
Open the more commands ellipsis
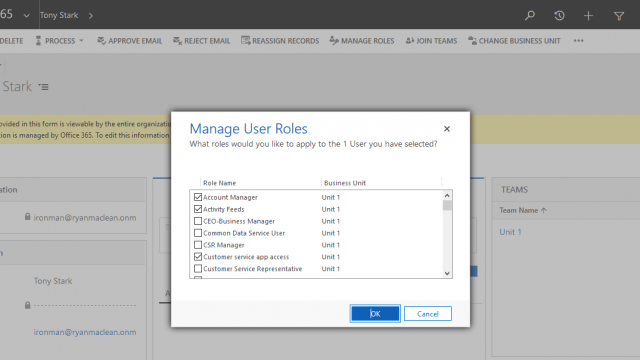point(578,40)
